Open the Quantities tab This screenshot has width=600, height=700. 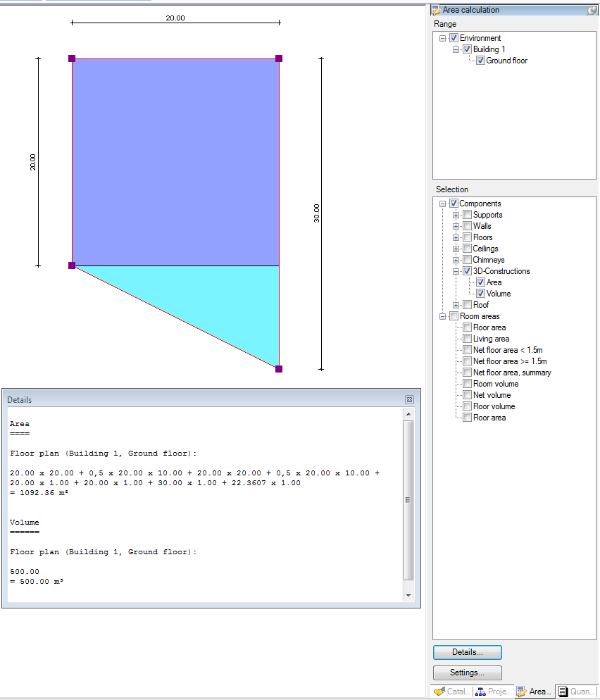tap(576, 692)
